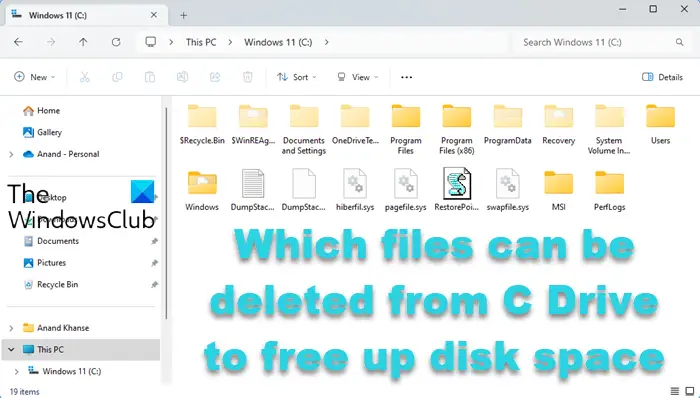The image size is (700, 398).
Task: Select the swapfile.sys file
Action: [508, 190]
